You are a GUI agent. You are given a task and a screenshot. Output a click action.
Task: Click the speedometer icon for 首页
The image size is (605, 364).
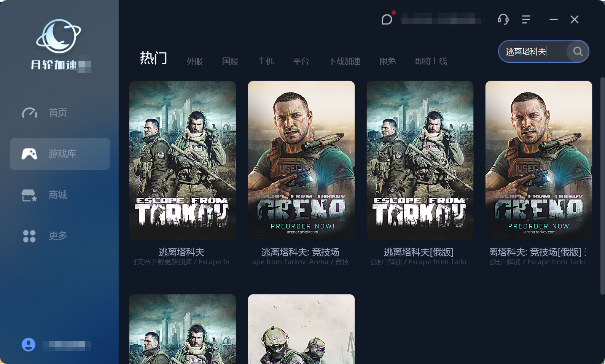(29, 113)
